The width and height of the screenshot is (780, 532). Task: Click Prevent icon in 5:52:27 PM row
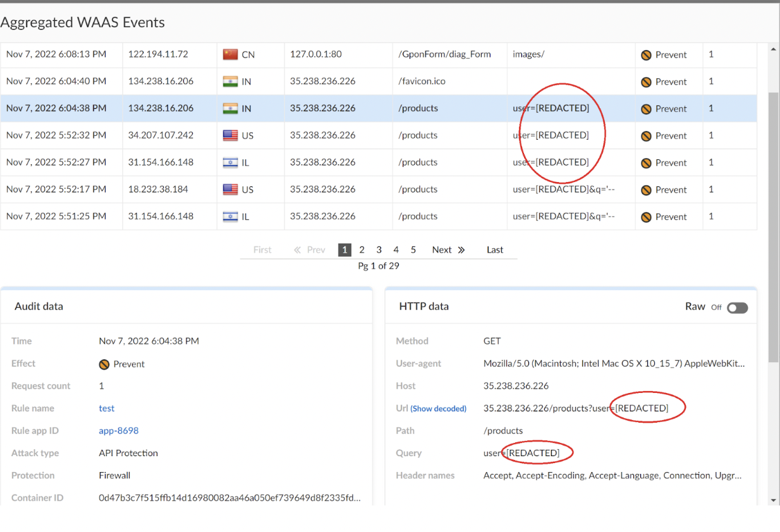[x=646, y=163]
